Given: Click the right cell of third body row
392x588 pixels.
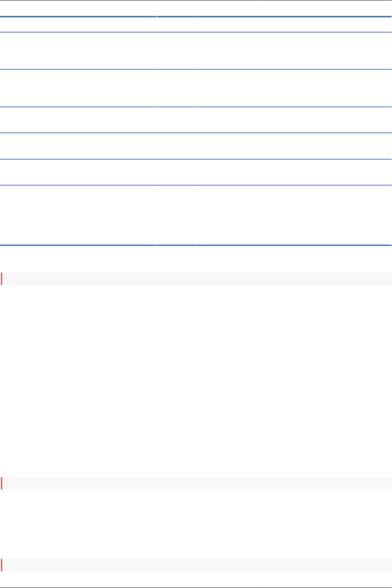Looking at the screenshot, I should click(294, 120).
